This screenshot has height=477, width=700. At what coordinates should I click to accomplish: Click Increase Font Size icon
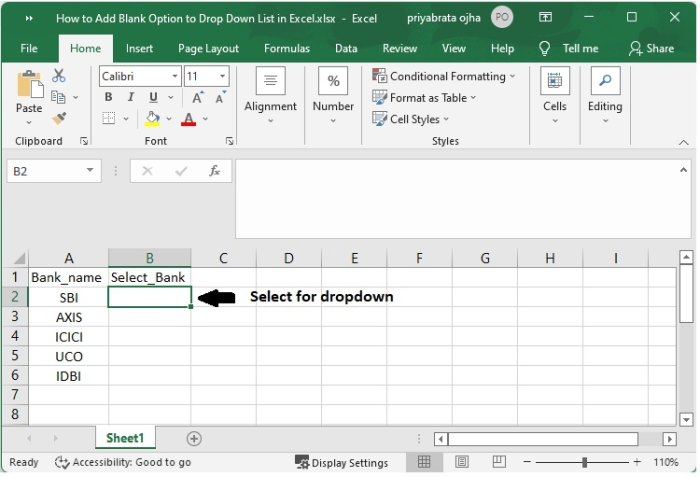(x=198, y=97)
